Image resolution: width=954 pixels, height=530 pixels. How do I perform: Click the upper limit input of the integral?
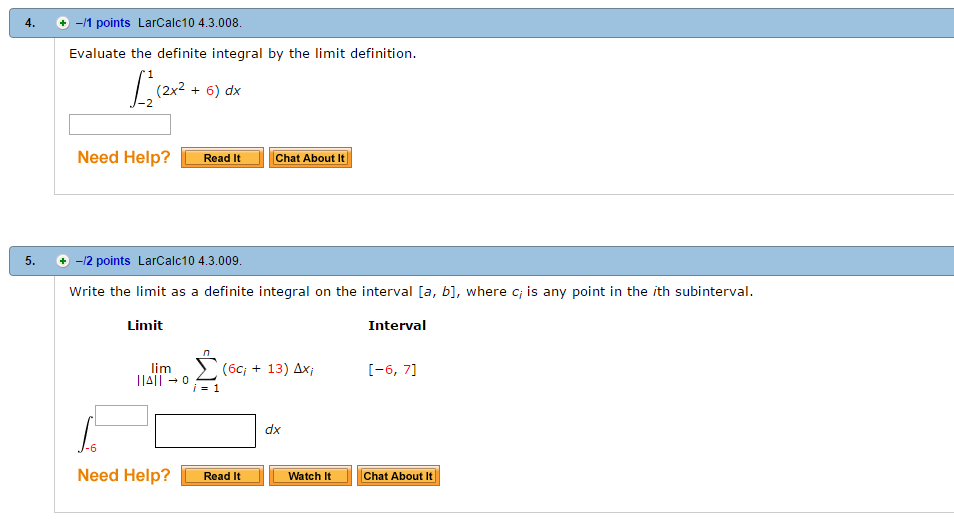click(122, 414)
